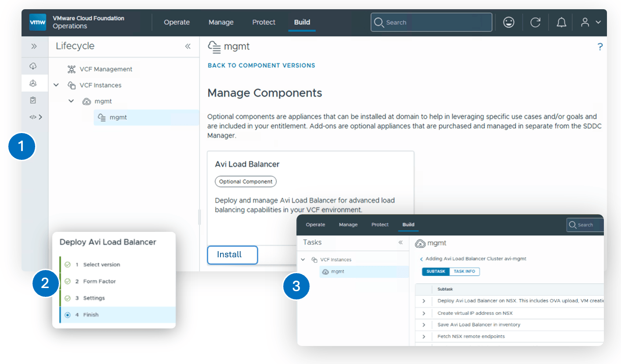Screen dimensions: 621x364
Task: Click the clipboard checklist sidebar icon
Action: [x=33, y=100]
